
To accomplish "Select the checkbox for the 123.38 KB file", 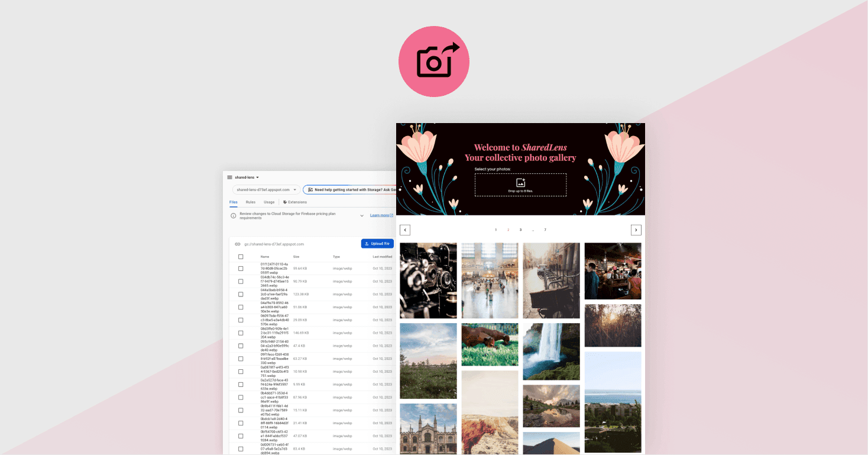I will 241,294.
